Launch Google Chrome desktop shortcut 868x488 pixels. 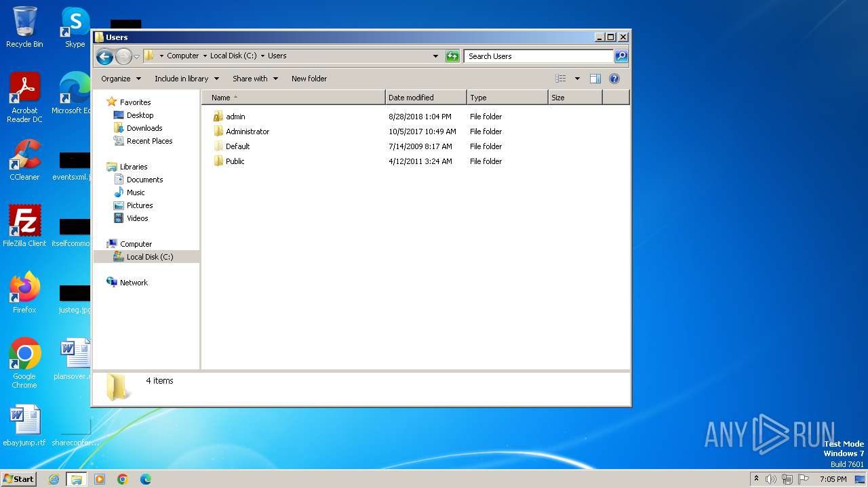pyautogui.click(x=24, y=363)
